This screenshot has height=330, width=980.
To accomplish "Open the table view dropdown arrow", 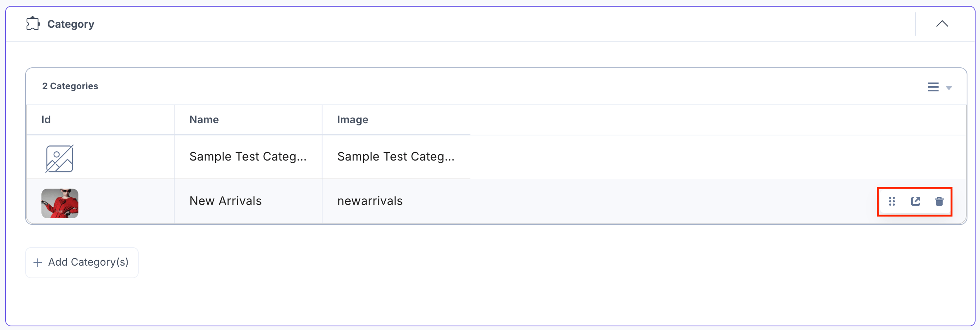I will tap(949, 88).
